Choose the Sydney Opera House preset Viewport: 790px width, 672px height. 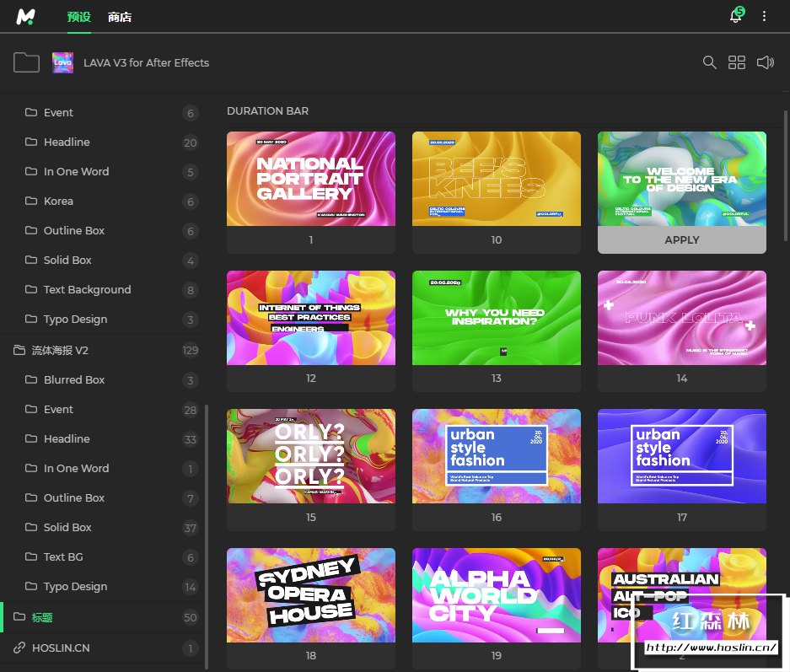tap(310, 595)
